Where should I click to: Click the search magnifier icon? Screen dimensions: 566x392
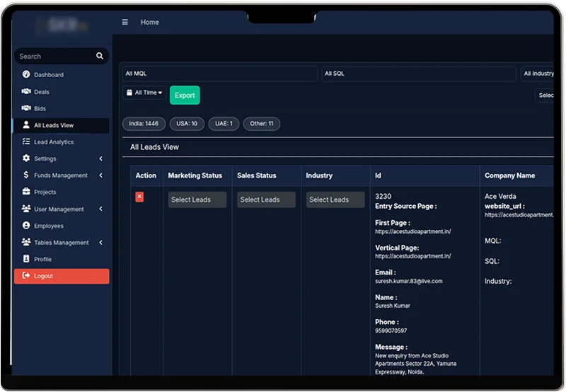(x=100, y=56)
